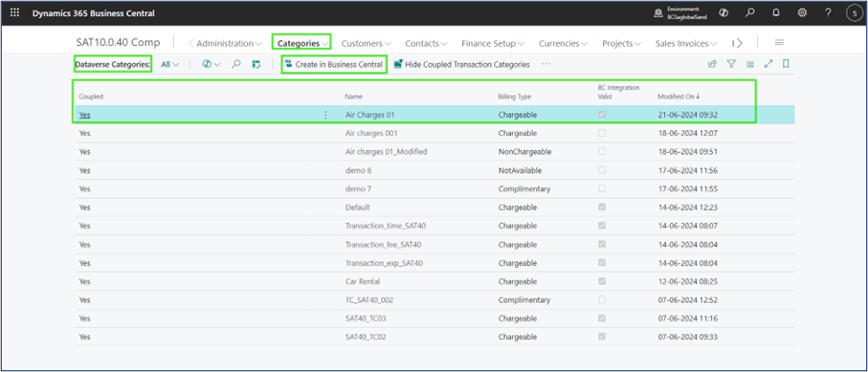868x372 pixels.
Task: Go to the next navigation items with the right arrow
Action: coord(738,43)
